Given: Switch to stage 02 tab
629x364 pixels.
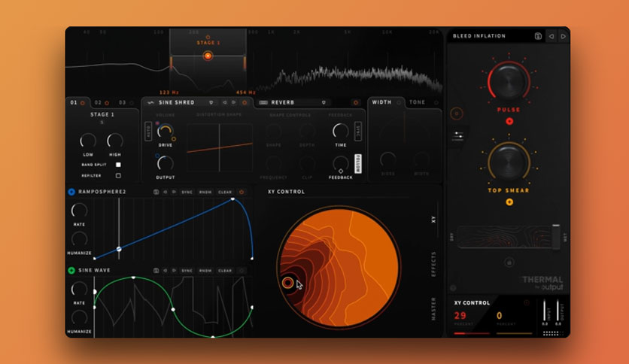Looking at the screenshot, I should pos(98,102).
